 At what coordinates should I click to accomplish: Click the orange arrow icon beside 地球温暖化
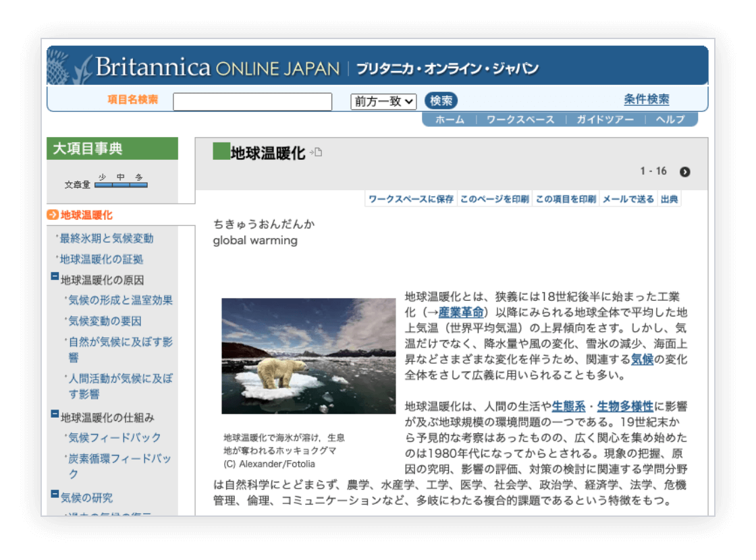(53, 215)
